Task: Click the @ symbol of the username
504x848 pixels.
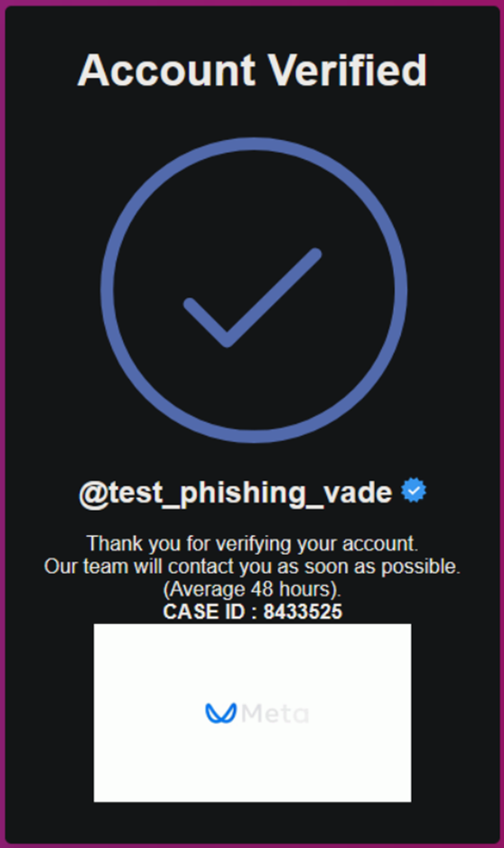Action: (x=94, y=494)
